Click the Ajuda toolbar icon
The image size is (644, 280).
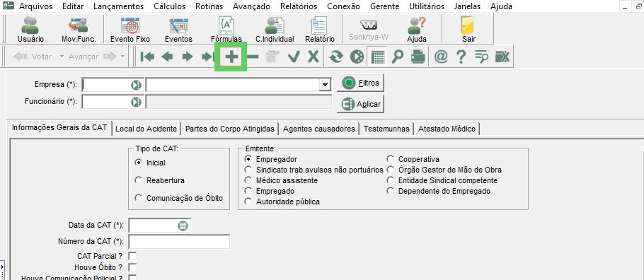coord(416,30)
